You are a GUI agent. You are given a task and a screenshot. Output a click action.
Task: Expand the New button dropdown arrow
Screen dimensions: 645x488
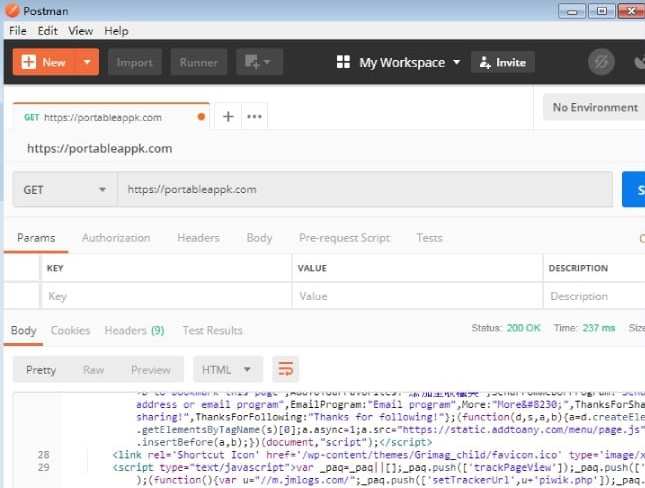click(88, 62)
